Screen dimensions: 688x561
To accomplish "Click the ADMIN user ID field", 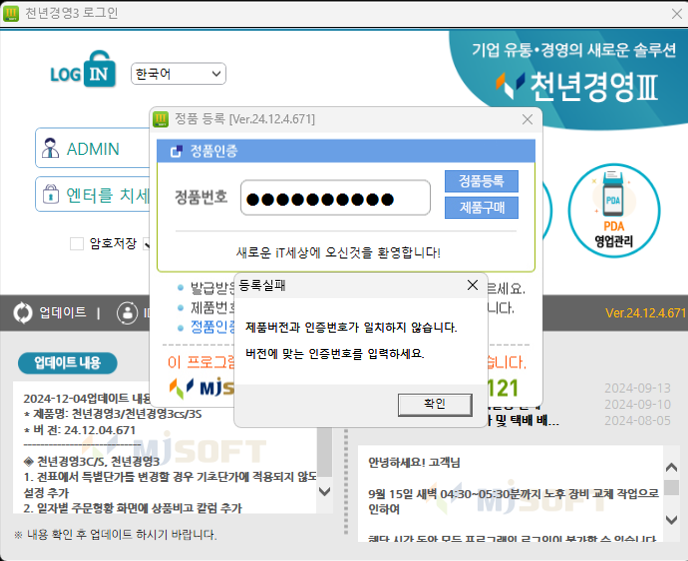I will pyautogui.click(x=93, y=148).
